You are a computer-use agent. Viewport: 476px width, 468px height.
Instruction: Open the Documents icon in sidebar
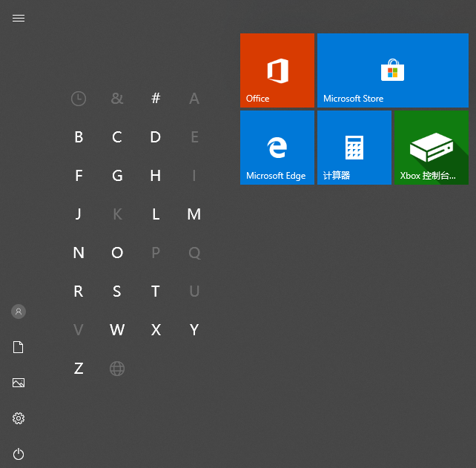pyautogui.click(x=19, y=347)
